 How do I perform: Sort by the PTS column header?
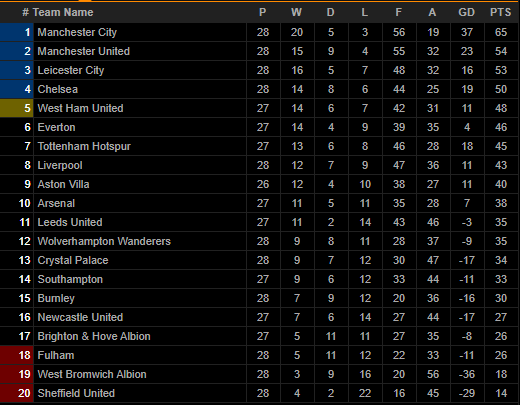(500, 12)
